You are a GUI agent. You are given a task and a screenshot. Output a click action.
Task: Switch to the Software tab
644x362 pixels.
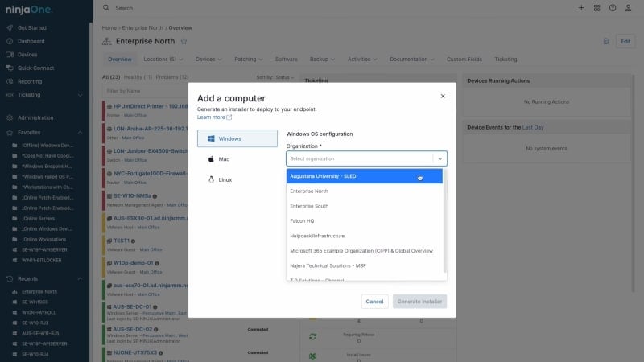[x=286, y=60]
